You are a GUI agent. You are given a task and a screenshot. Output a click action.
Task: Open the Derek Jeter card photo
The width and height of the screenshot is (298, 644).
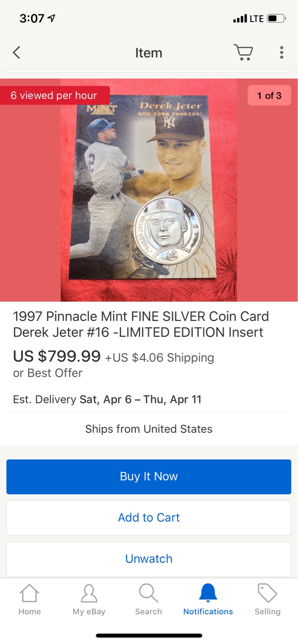coord(149,190)
